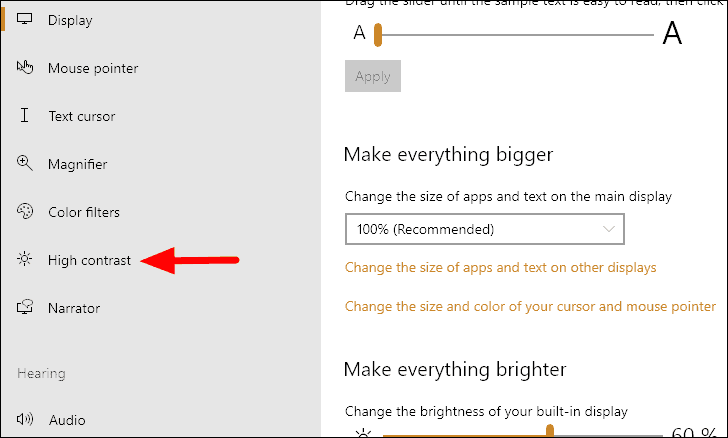Click the Color filters palette icon

point(25,212)
